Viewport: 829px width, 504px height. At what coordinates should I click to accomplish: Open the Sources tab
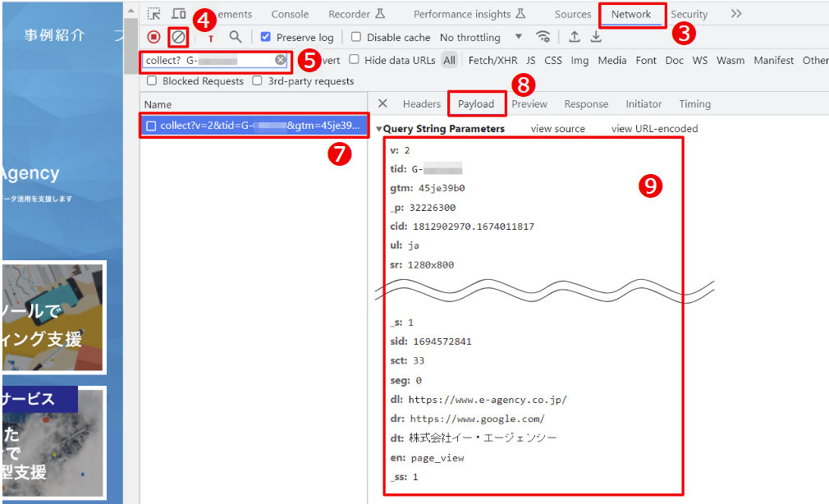click(x=573, y=14)
